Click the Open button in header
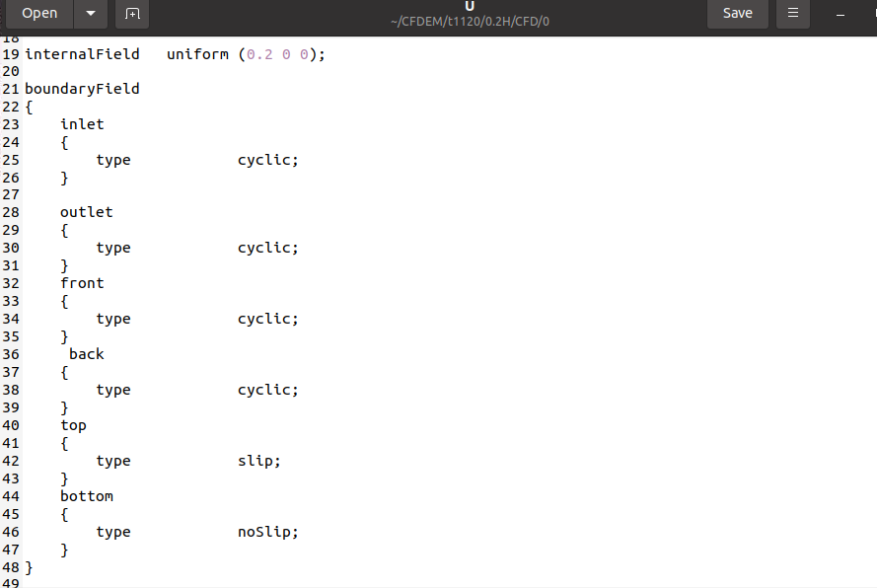Screen dimensions: 877x588 pos(39,14)
